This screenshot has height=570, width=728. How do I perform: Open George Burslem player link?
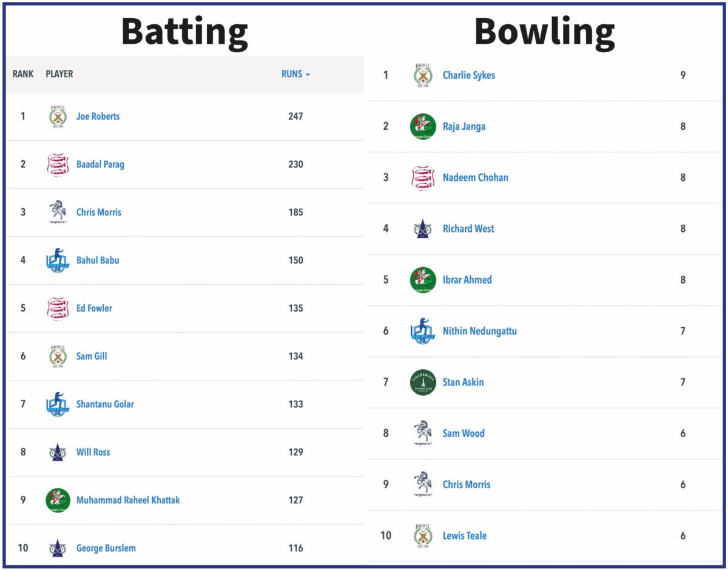click(x=106, y=548)
